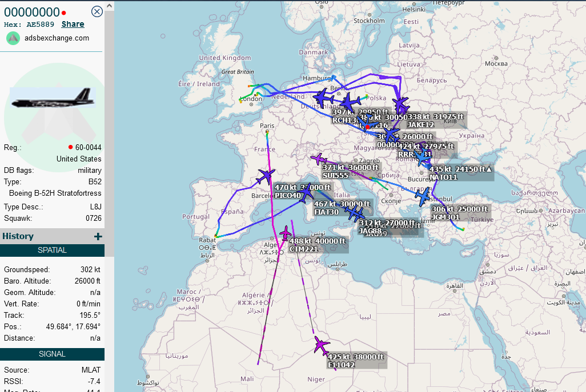
Task: Select the E11042 aircraft icon over Niger
Action: pyautogui.click(x=321, y=345)
